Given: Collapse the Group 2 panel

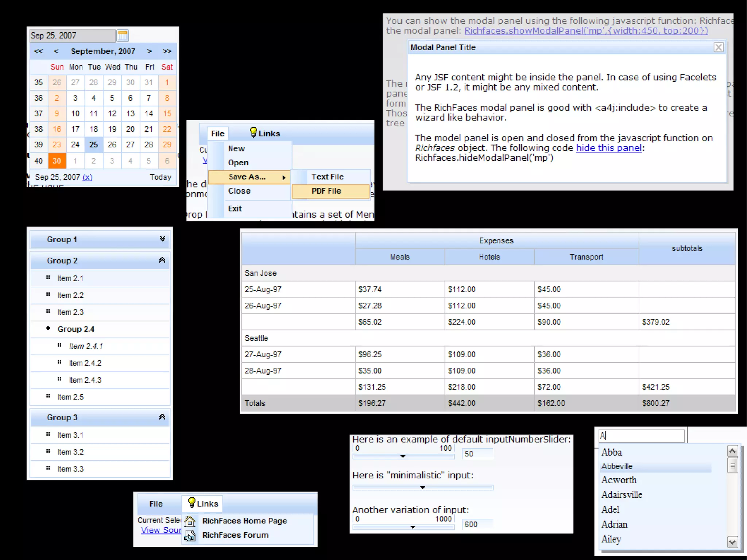Looking at the screenshot, I should point(162,260).
